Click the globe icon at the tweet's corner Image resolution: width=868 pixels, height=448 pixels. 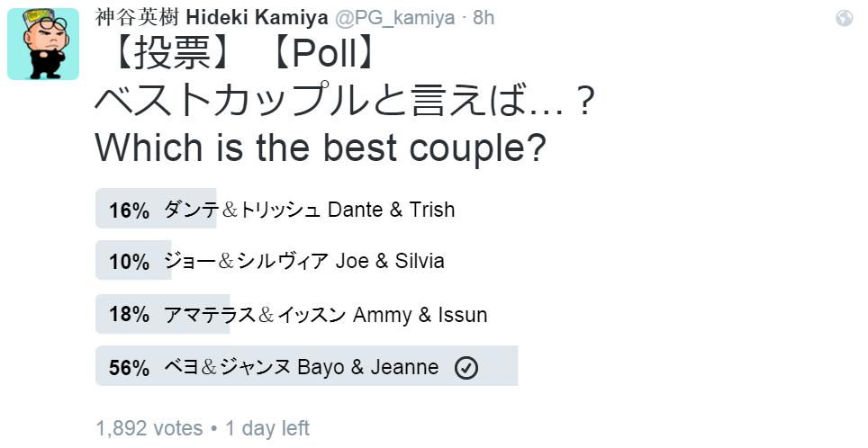point(845,18)
